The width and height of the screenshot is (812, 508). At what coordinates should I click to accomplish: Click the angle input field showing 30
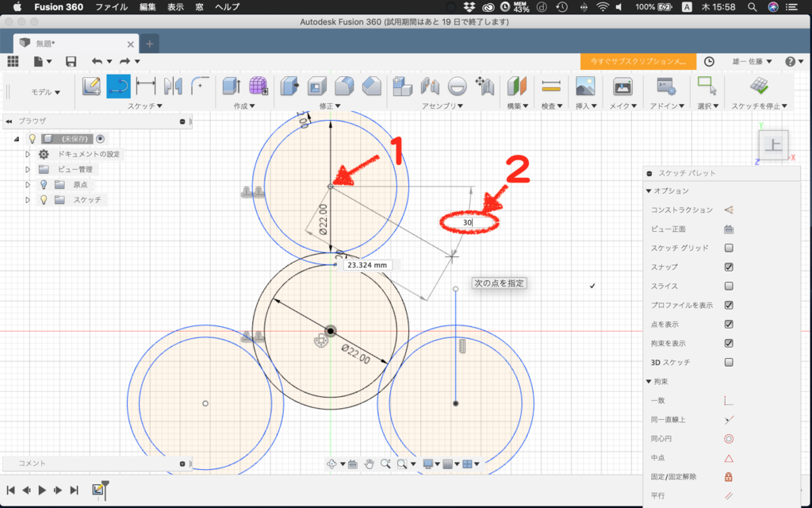coord(469,222)
